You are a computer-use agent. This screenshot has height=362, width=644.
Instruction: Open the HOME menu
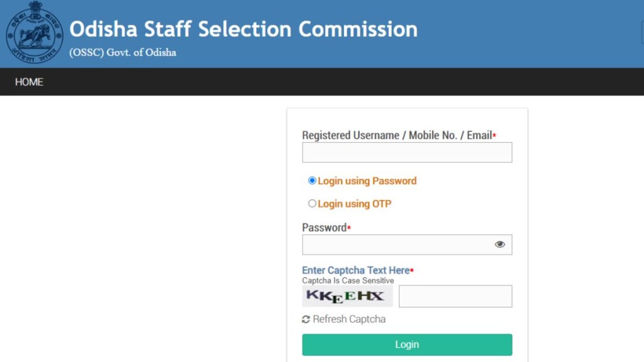point(28,82)
